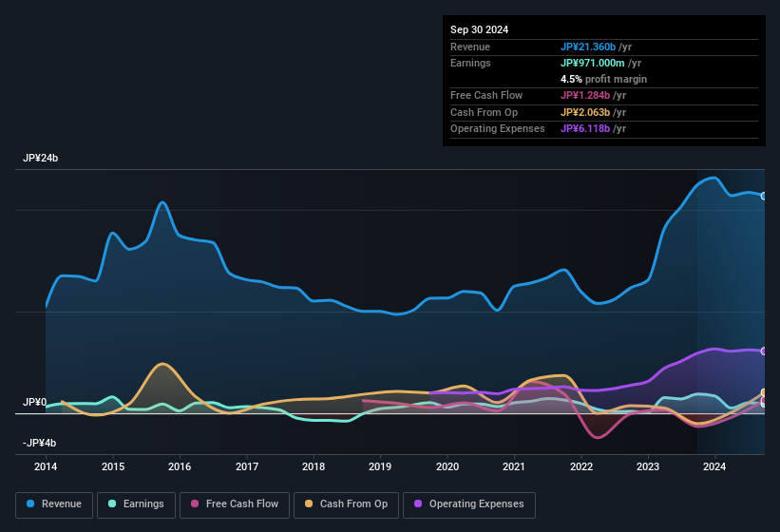Toggle the Revenue legend button
780x532 pixels.
54,504
